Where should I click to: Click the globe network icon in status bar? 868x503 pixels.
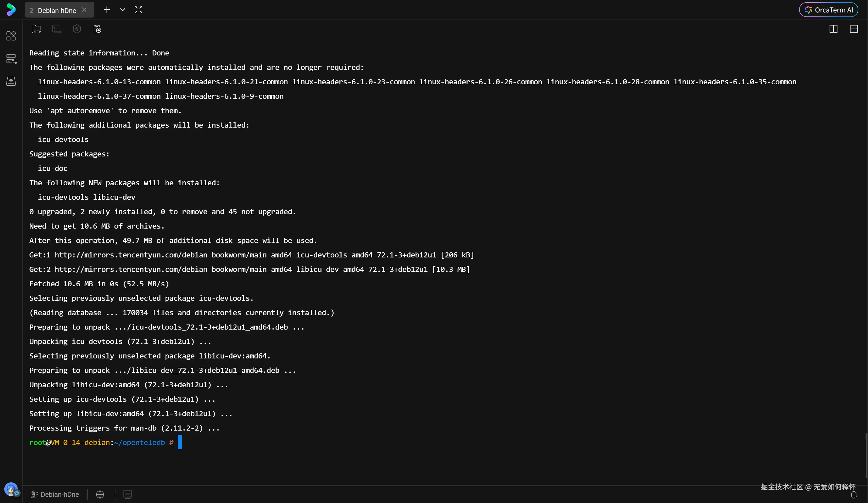[100, 495]
